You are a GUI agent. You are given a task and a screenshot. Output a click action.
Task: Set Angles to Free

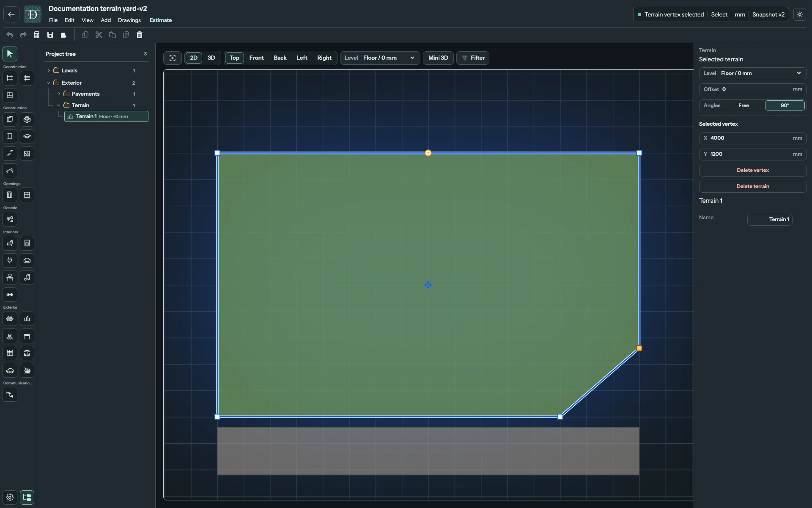743,105
